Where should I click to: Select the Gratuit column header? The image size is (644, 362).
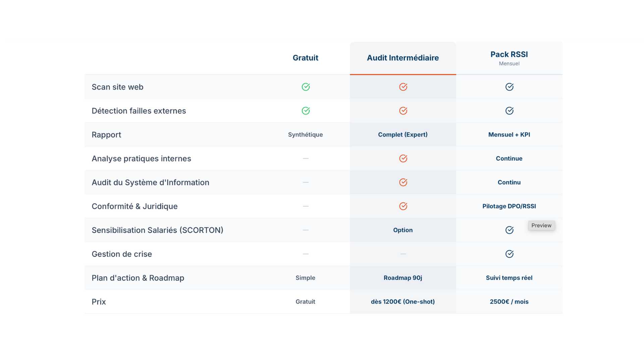[x=305, y=58]
